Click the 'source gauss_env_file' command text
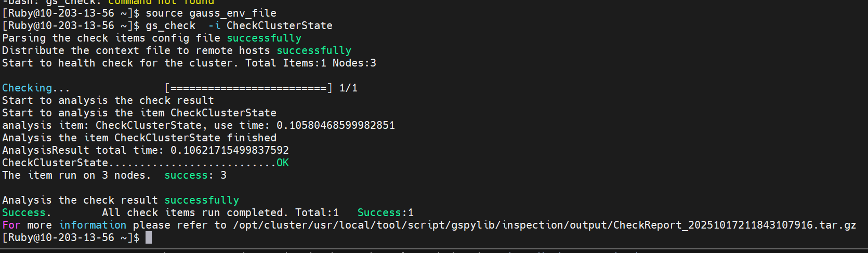 tap(211, 14)
